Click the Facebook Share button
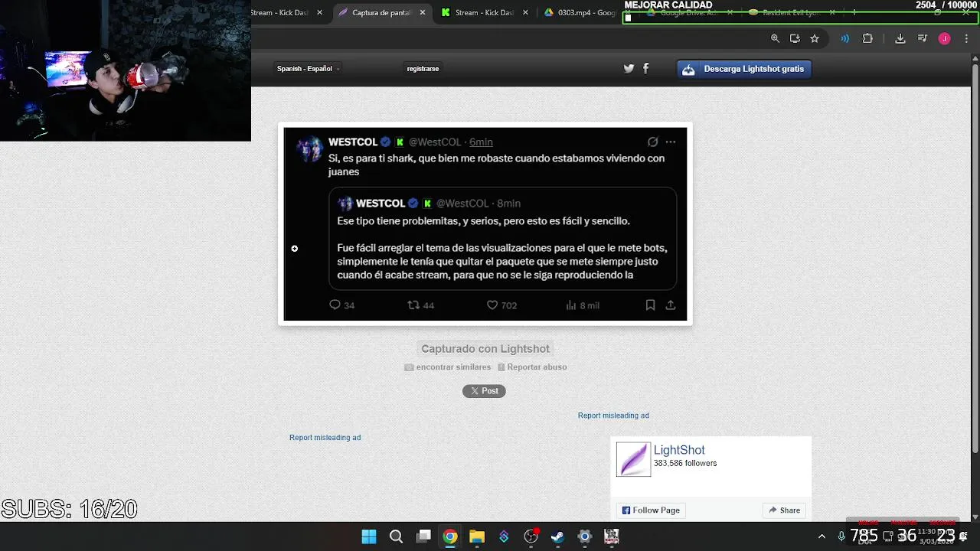 [x=785, y=510]
